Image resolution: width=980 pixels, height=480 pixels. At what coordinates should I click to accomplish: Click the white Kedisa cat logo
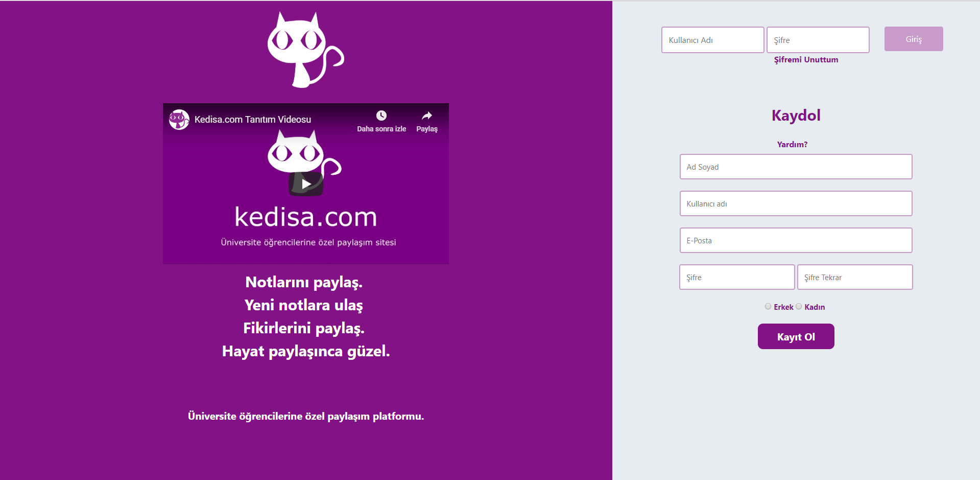pyautogui.click(x=305, y=50)
